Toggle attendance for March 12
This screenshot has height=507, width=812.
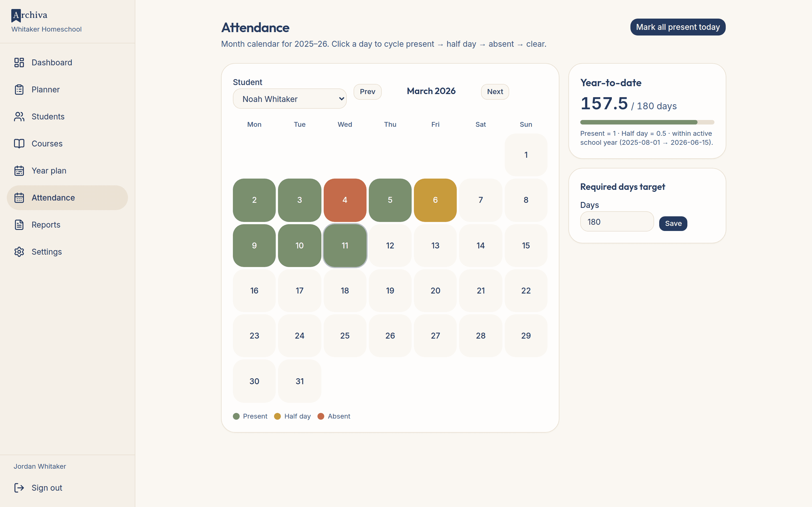point(390,245)
